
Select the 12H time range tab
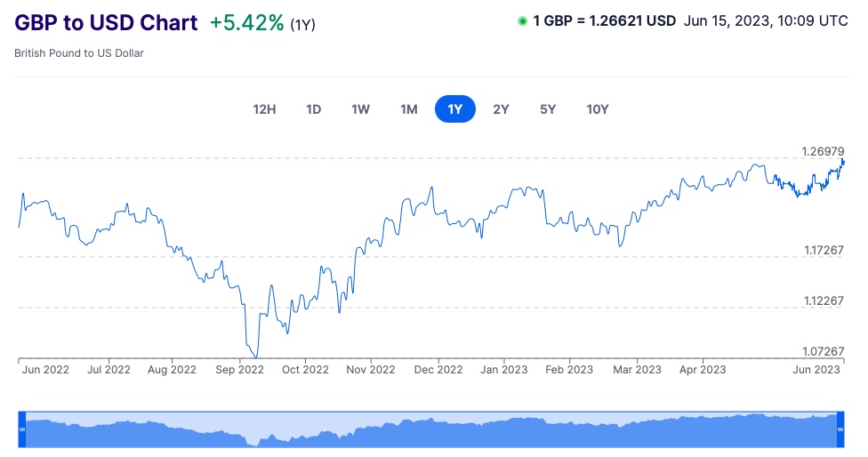coord(264,109)
